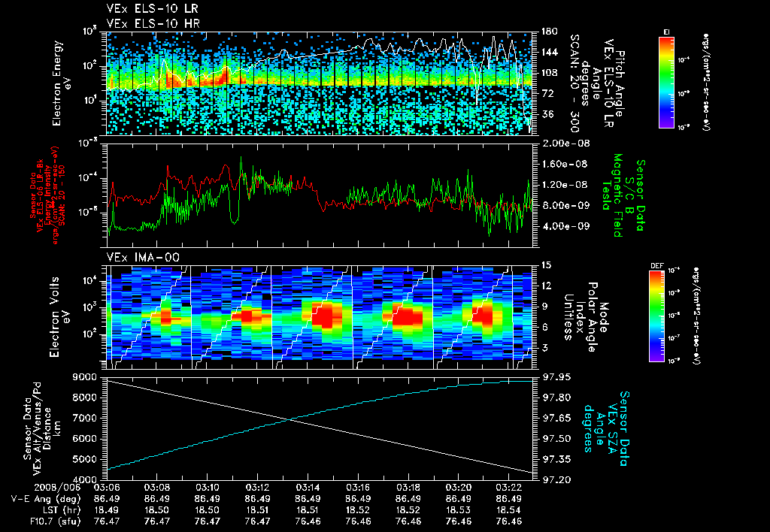Click the "144" pitch angle tick
This screenshot has width=770, height=532.
(x=550, y=52)
